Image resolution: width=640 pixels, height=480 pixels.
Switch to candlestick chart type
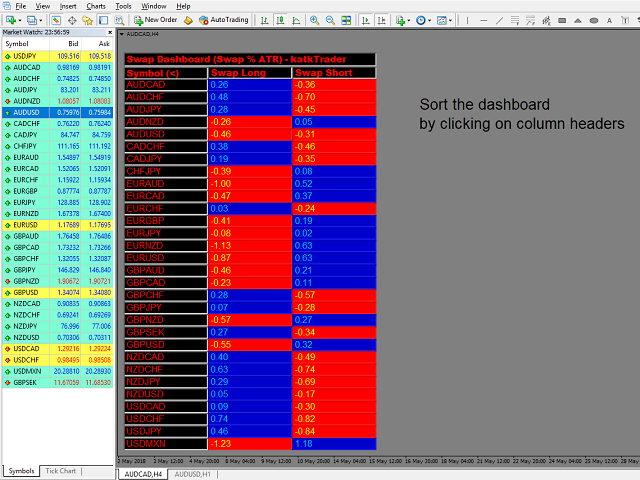[280, 20]
